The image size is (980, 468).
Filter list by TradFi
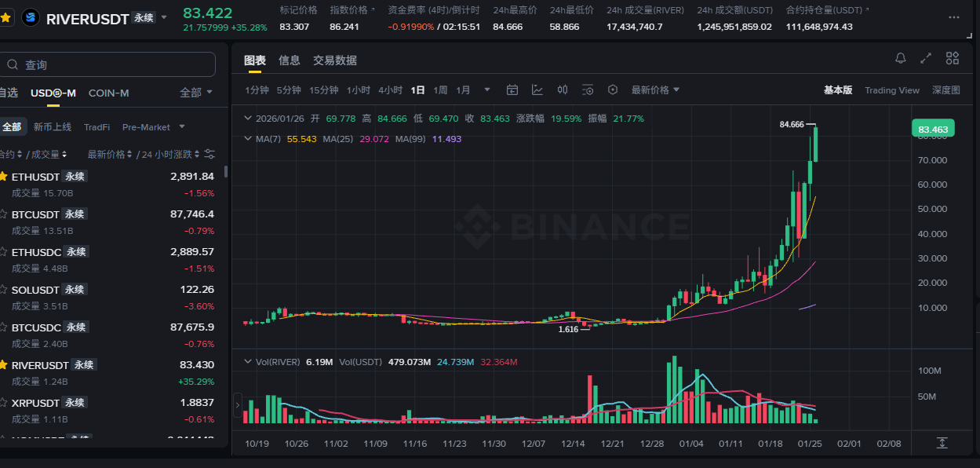pyautogui.click(x=97, y=126)
